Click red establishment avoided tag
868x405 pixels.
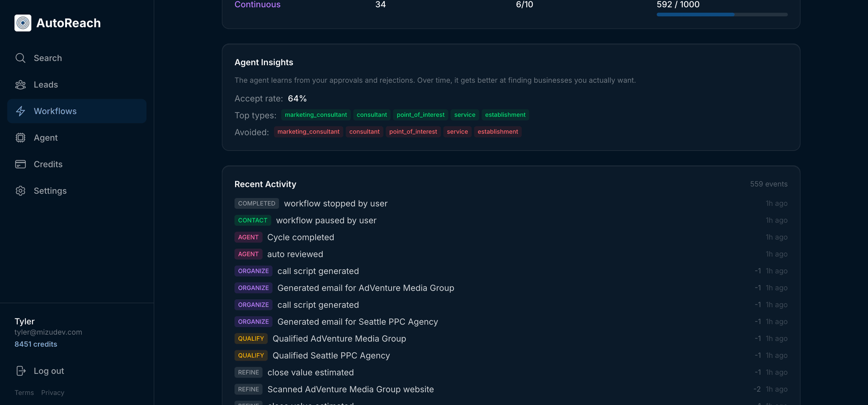[498, 132]
